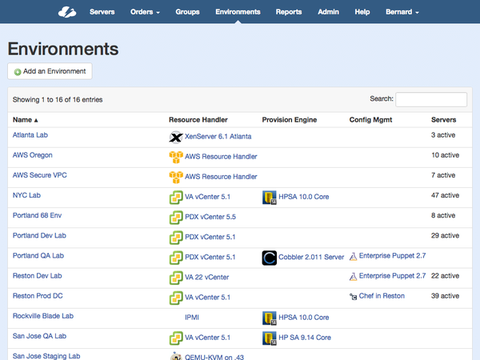Open the Orders dropdown menu
Image resolution: width=480 pixels, height=360 pixels.
tap(145, 12)
